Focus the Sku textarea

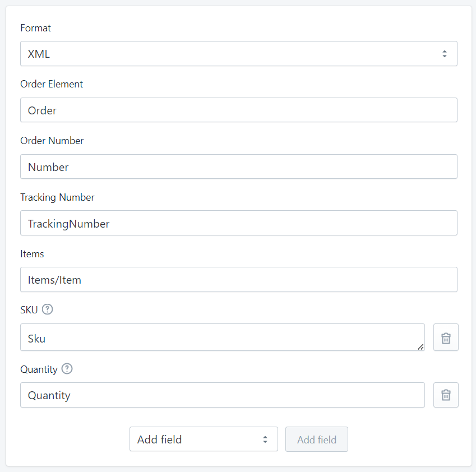click(222, 337)
